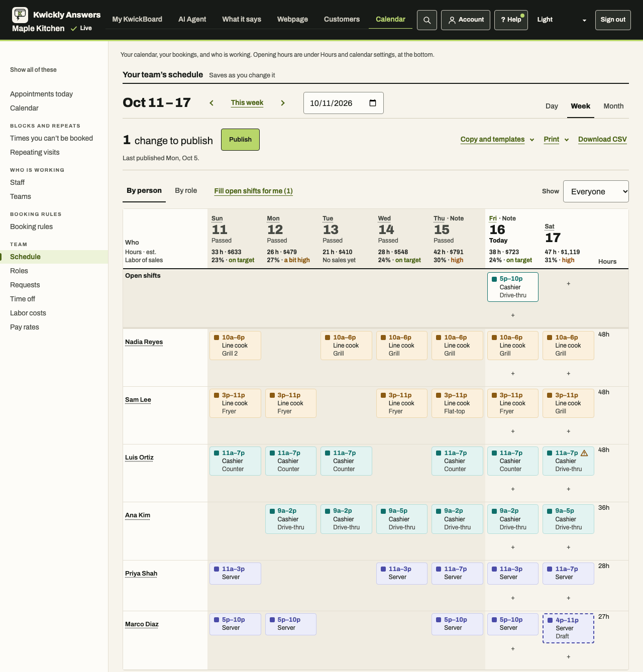Click the search magnifier icon
This screenshot has width=643, height=672.
pos(427,20)
